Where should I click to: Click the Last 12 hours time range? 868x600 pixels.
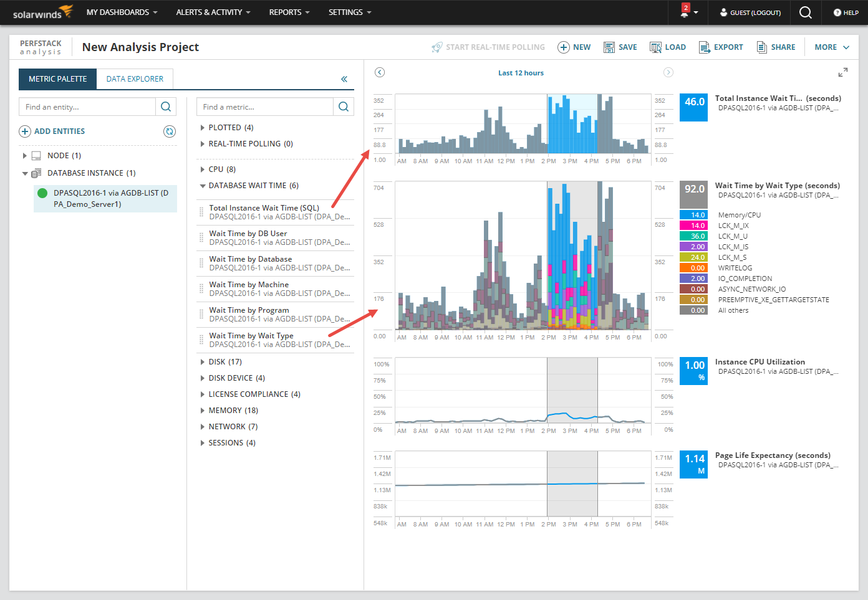click(521, 73)
